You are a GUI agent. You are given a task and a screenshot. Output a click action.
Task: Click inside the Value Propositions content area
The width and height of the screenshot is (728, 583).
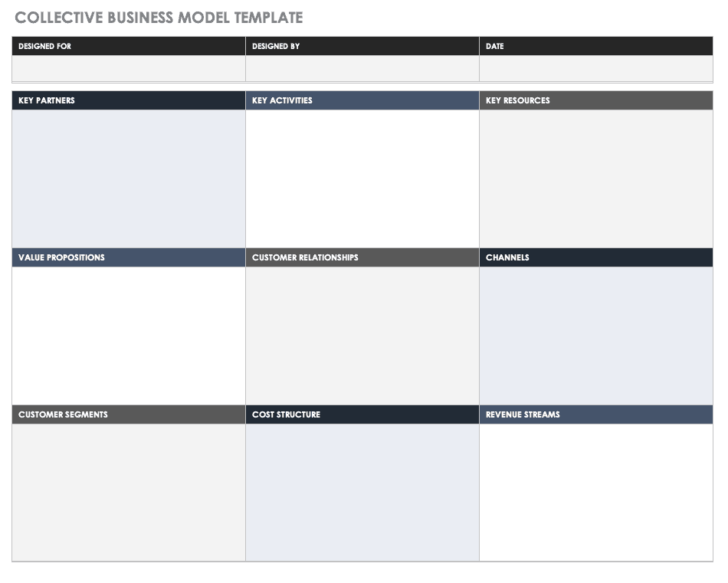coord(129,336)
